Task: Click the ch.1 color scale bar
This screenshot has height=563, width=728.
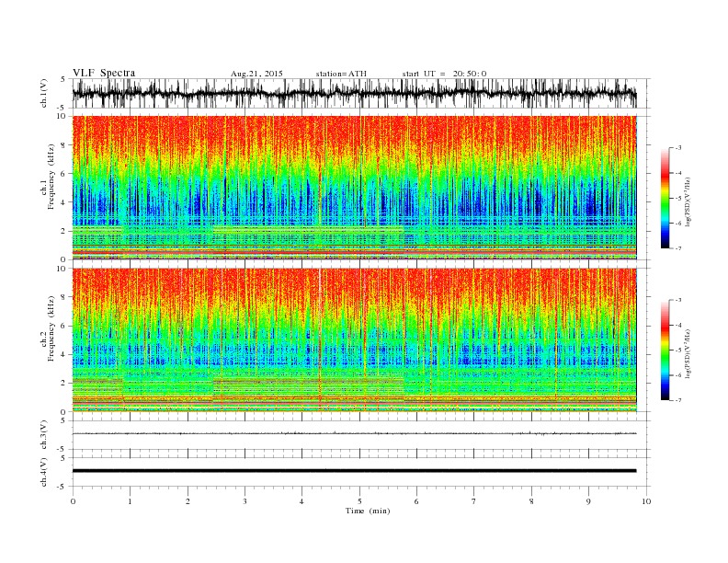Action: pos(665,198)
